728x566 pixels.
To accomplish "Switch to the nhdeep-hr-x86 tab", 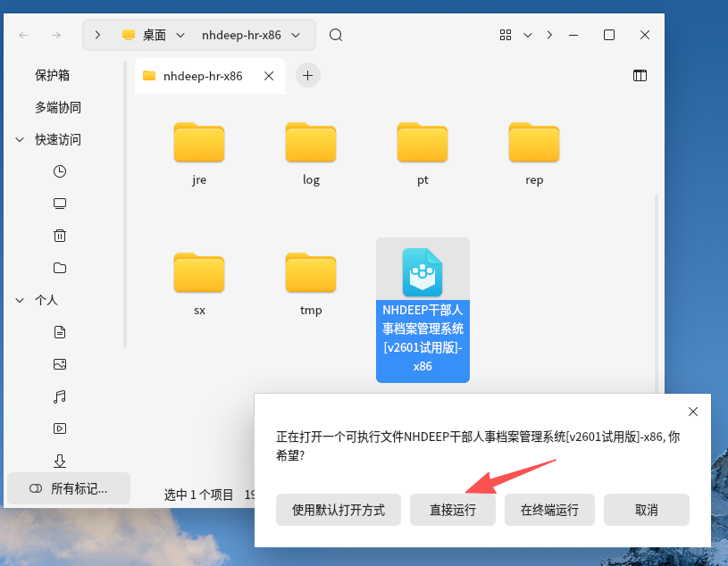I will click(204, 76).
